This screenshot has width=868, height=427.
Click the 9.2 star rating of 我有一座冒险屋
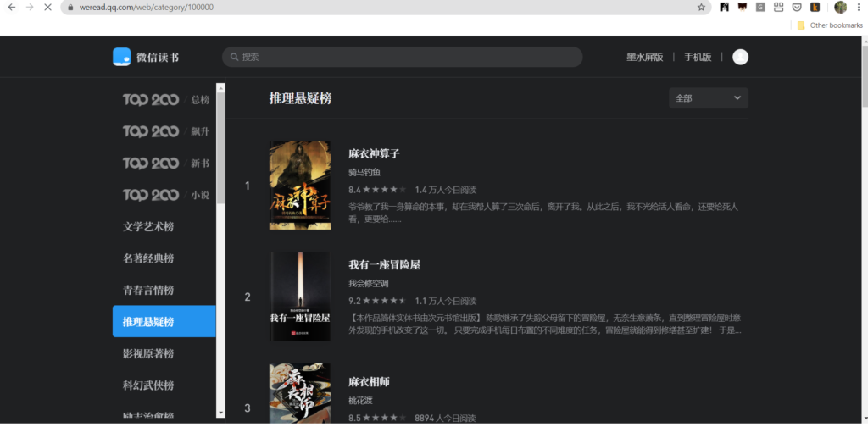point(377,302)
